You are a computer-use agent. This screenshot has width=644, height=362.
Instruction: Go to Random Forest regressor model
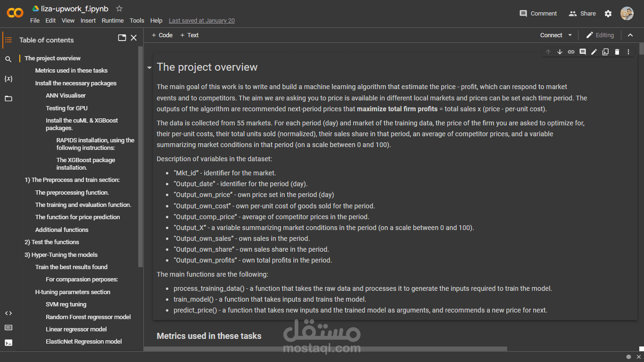88,317
